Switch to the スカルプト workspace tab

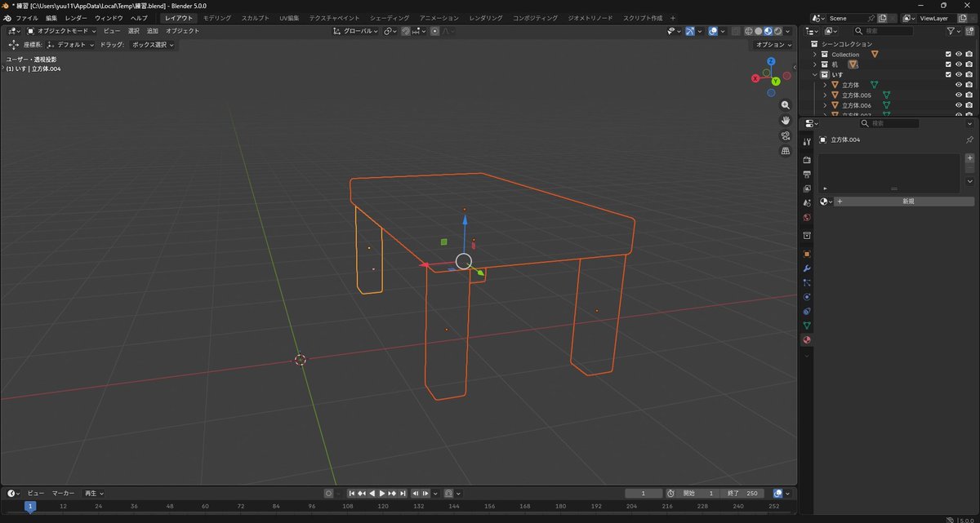[255, 18]
